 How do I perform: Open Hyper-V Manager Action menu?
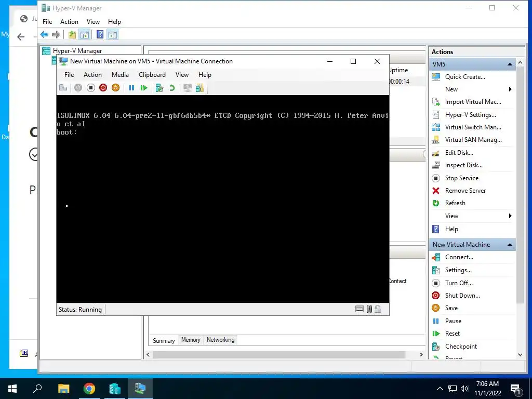69,22
